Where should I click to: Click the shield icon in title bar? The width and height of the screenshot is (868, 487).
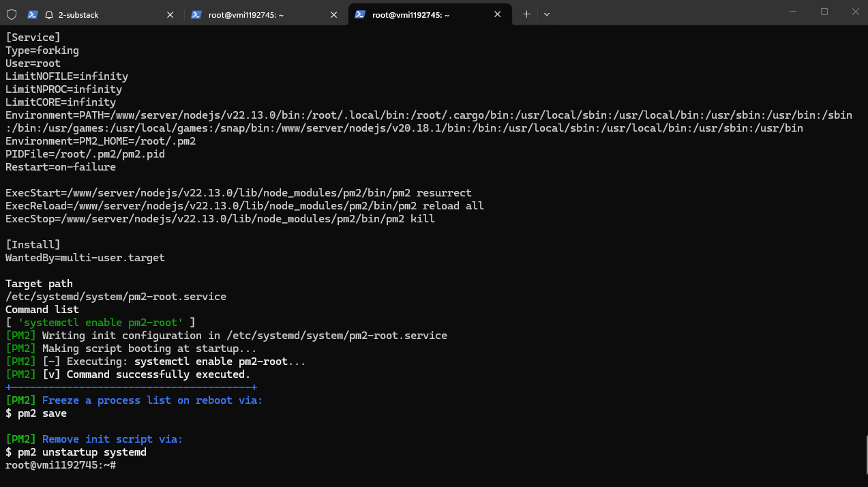[12, 14]
